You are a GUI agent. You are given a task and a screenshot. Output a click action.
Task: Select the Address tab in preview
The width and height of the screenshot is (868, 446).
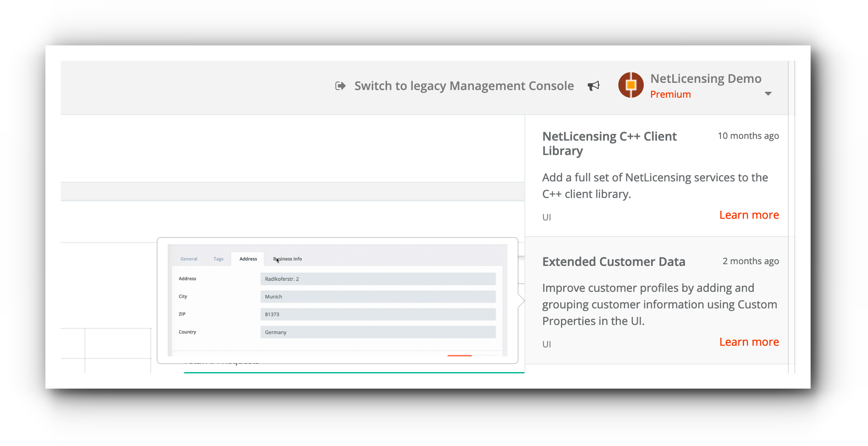[248, 259]
